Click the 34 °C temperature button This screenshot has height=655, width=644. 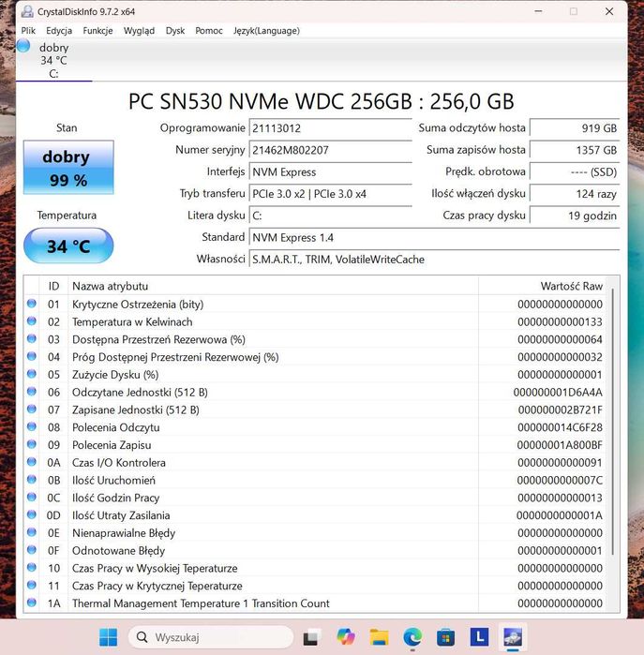[x=68, y=246]
